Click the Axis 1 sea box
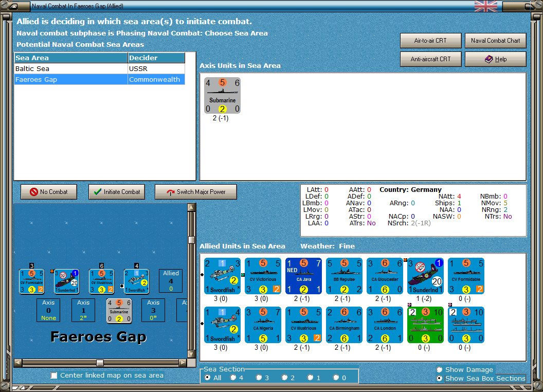The width and height of the screenshot is (543, 392). (x=83, y=310)
